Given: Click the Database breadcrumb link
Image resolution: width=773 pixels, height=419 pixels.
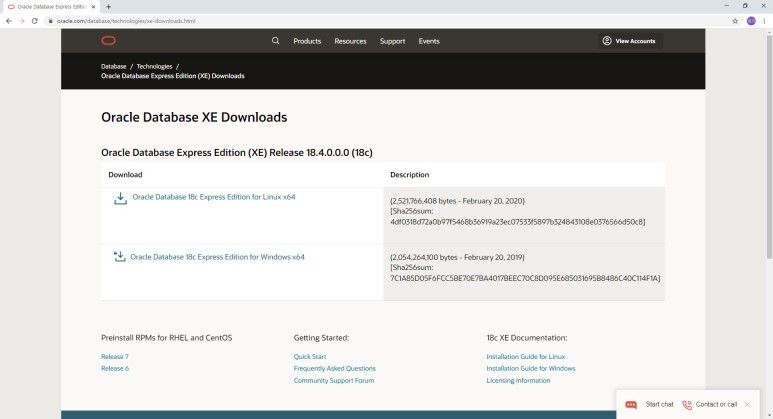Looking at the screenshot, I should 114,66.
